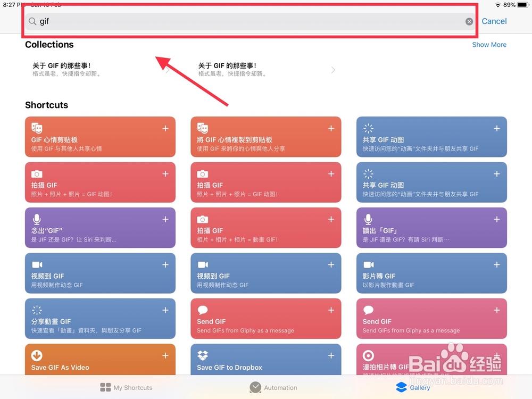
Task: Add the GIF 心情剪贴板 shortcut via plus
Action: click(165, 128)
